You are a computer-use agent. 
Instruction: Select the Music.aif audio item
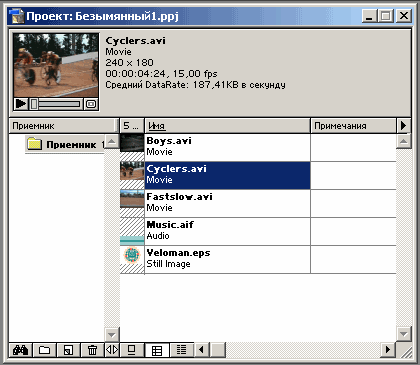(x=227, y=231)
